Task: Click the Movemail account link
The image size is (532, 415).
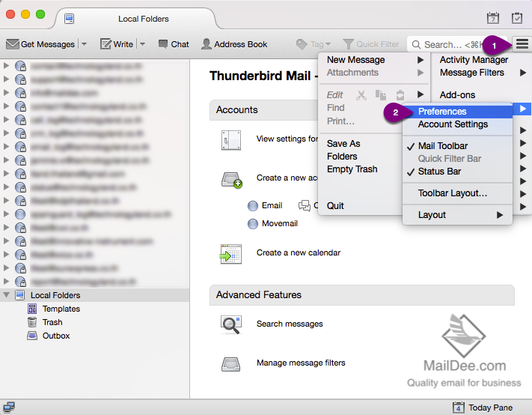Action: 280,223
